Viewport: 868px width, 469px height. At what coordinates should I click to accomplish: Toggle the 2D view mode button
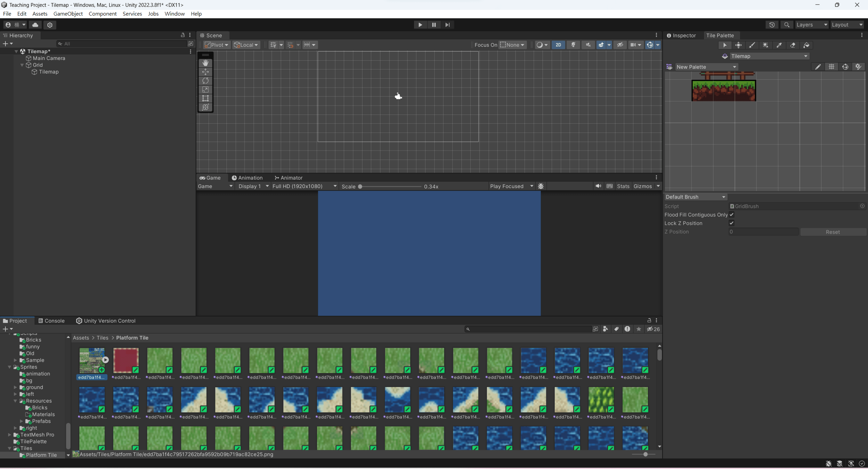click(558, 45)
